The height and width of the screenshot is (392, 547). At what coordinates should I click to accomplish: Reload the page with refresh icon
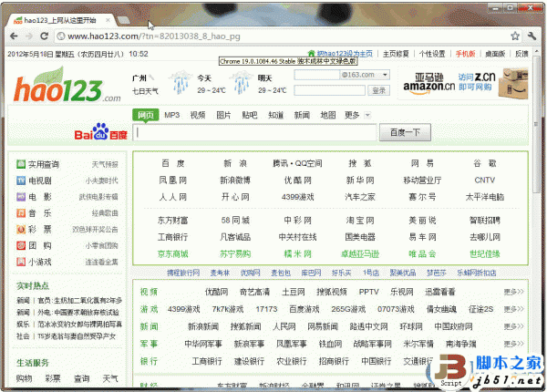tap(45, 36)
